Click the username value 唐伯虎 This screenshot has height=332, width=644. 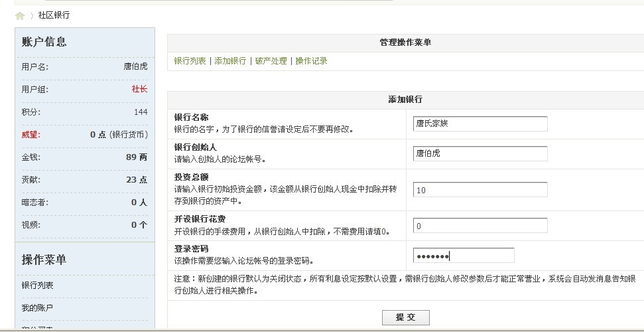pyautogui.click(x=135, y=66)
